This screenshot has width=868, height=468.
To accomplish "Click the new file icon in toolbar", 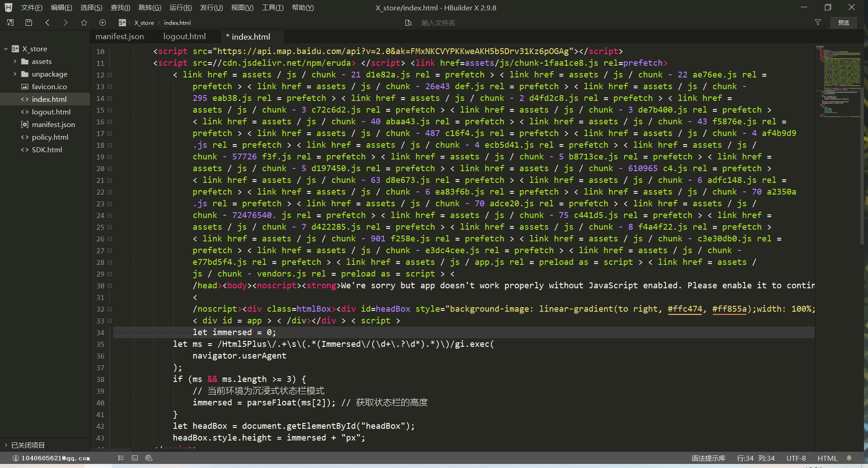I will point(10,23).
